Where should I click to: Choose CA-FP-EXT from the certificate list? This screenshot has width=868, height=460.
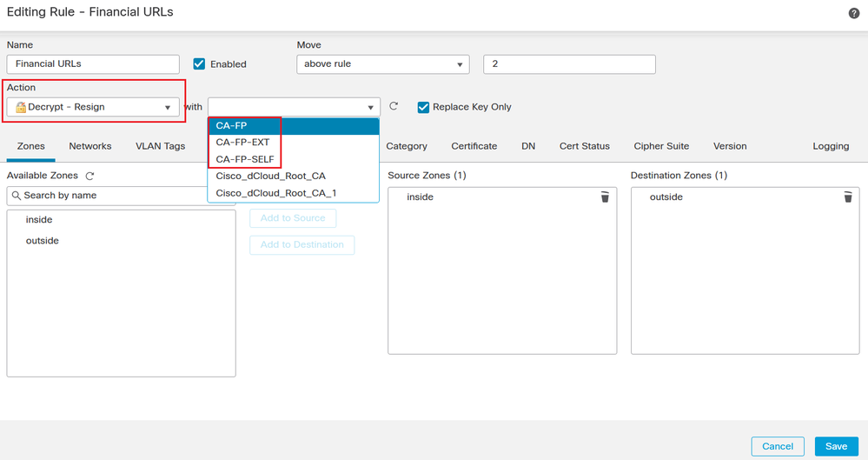[294, 143]
